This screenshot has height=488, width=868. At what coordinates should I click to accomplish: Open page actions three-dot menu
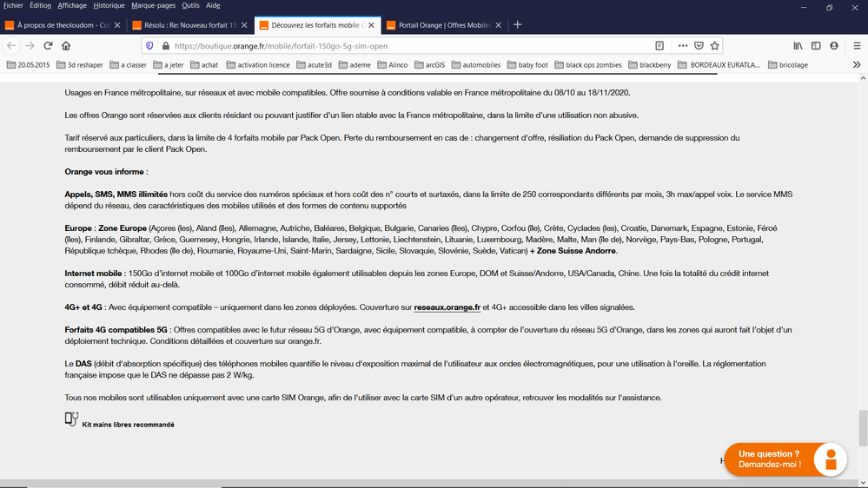[683, 46]
